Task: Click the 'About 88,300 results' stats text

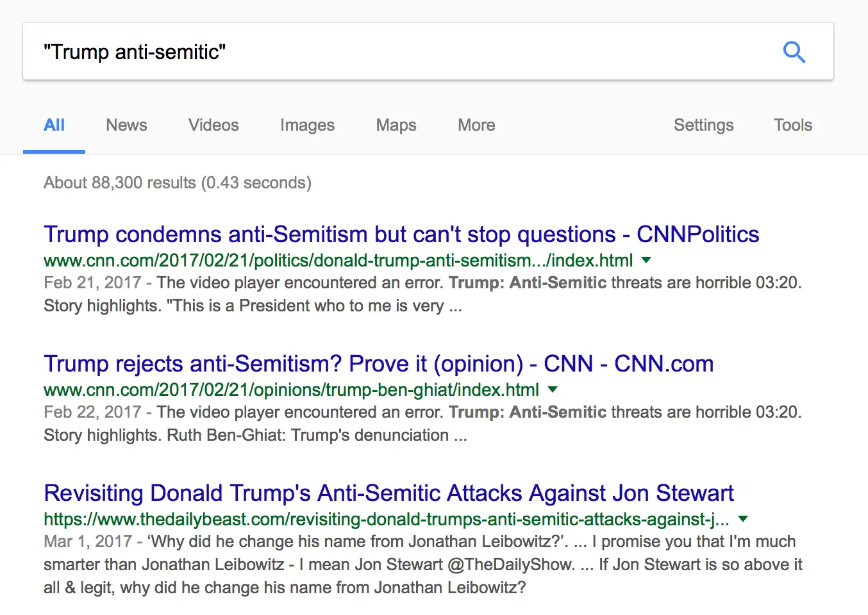Action: (x=178, y=183)
